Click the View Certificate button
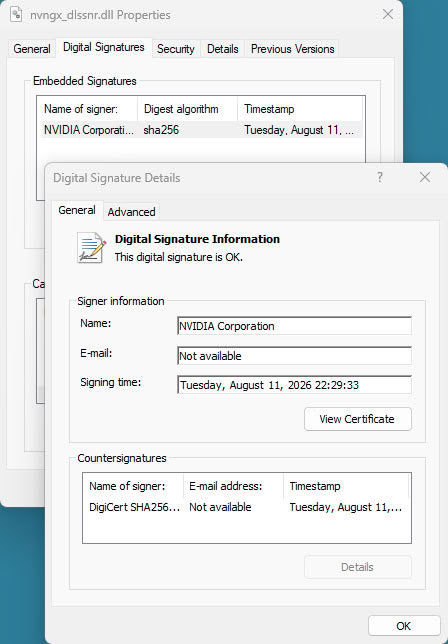The image size is (448, 644). click(x=358, y=419)
